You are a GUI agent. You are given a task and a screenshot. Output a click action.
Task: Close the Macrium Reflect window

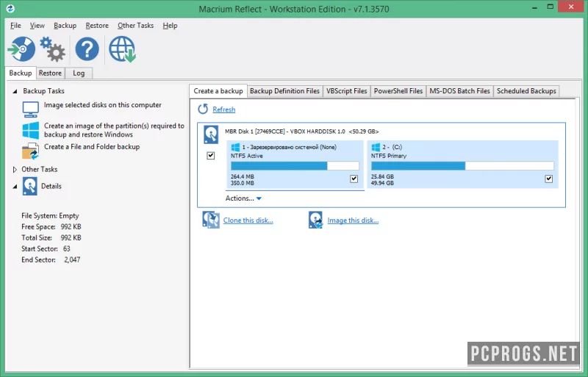(x=571, y=7)
